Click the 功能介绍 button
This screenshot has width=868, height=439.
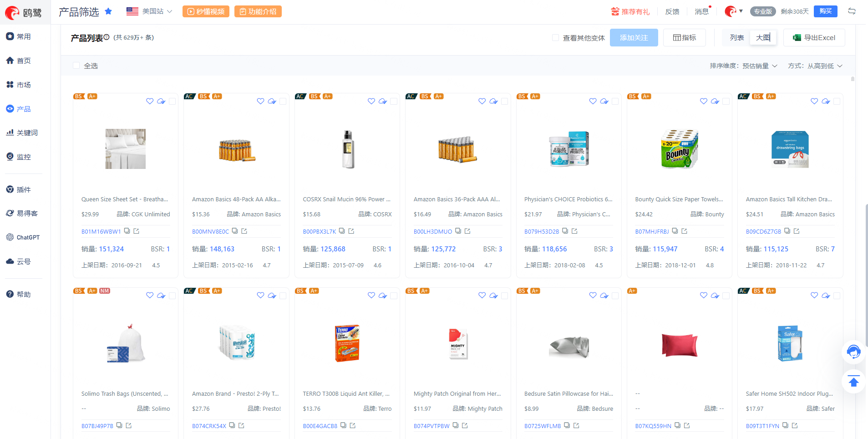[258, 11]
